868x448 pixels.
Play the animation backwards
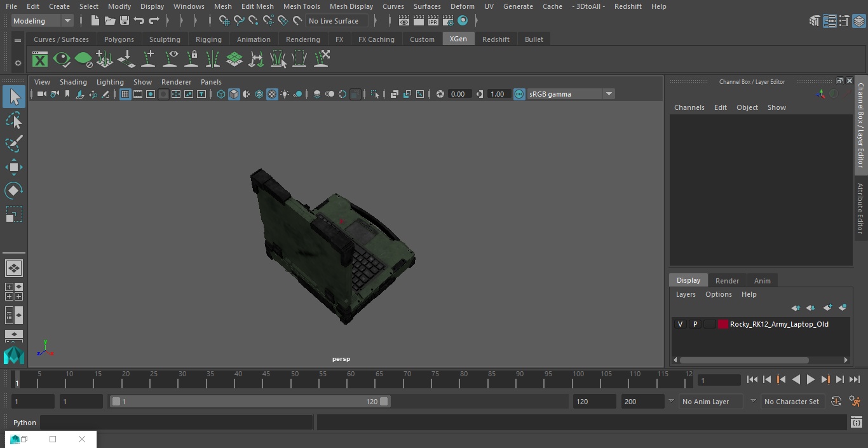(x=796, y=379)
